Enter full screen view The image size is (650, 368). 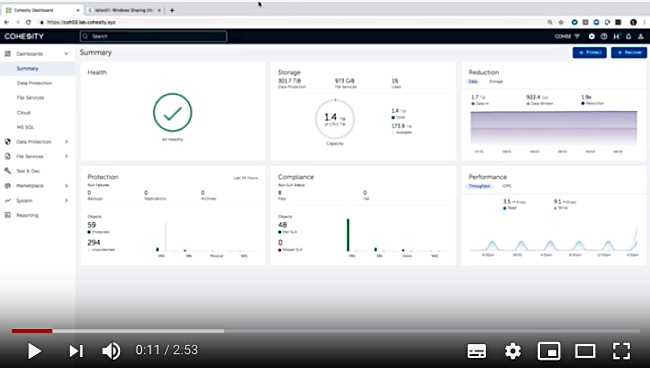621,351
